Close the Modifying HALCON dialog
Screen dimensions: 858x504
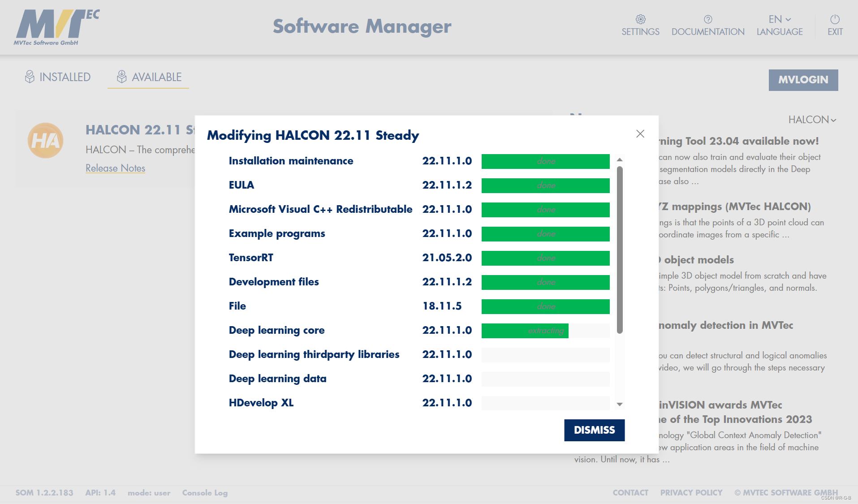pyautogui.click(x=640, y=134)
